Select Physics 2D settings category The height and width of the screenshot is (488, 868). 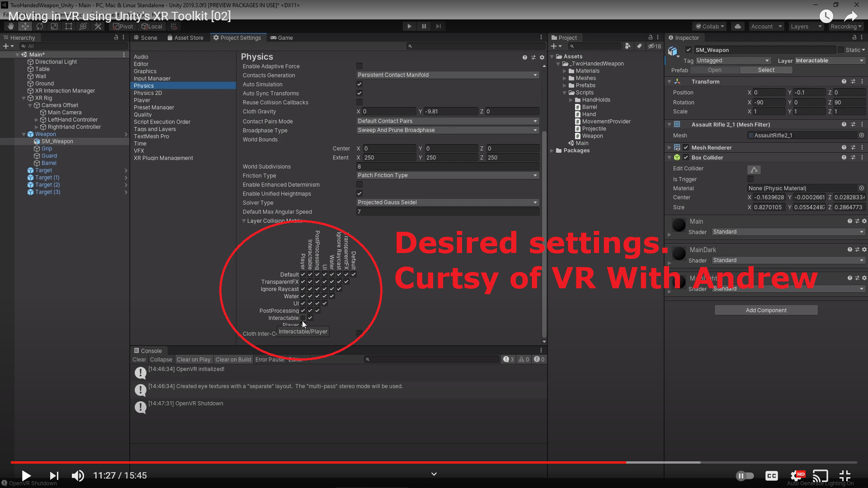point(148,93)
